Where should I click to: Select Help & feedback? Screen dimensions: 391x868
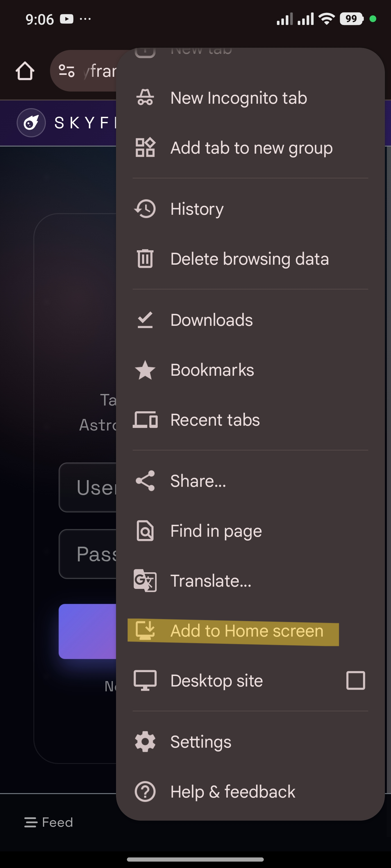[x=233, y=792]
